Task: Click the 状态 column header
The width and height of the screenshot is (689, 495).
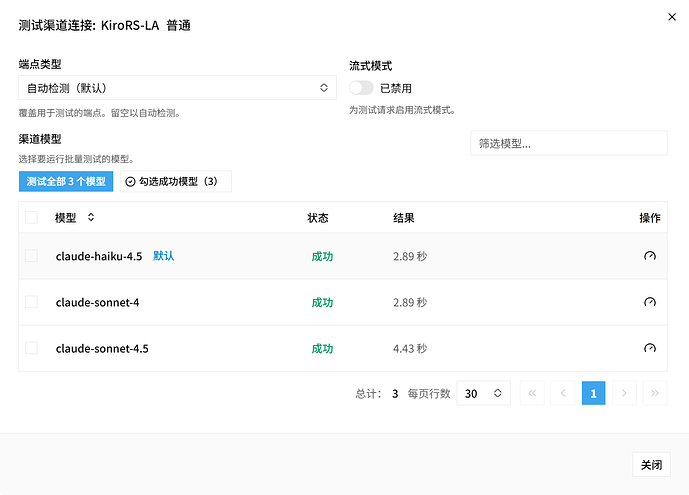Action: [x=318, y=218]
